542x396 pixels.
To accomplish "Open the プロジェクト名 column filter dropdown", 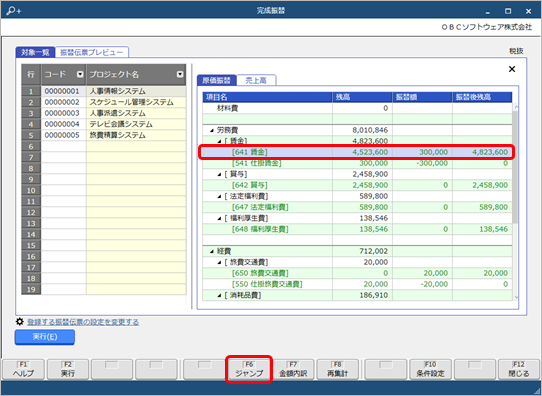I will tap(180, 74).
